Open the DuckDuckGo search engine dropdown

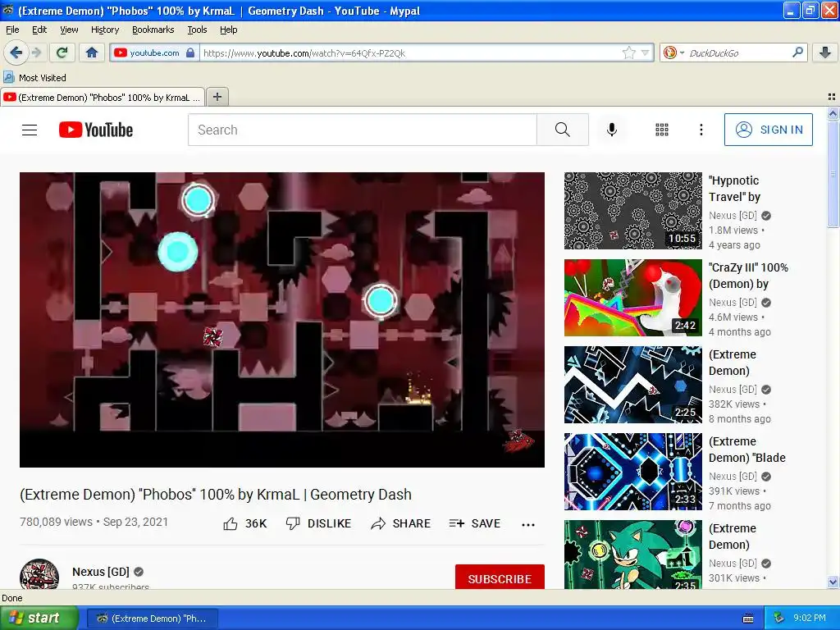coord(673,52)
